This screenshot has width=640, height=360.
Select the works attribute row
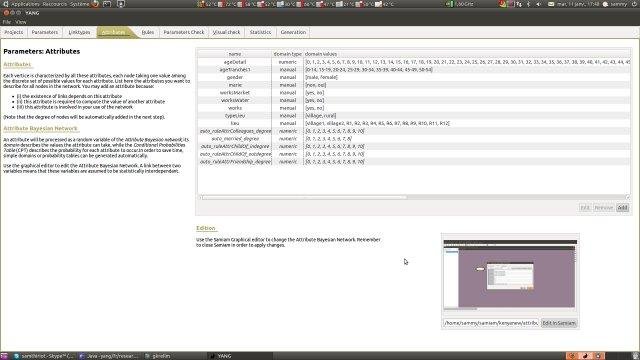click(414, 108)
